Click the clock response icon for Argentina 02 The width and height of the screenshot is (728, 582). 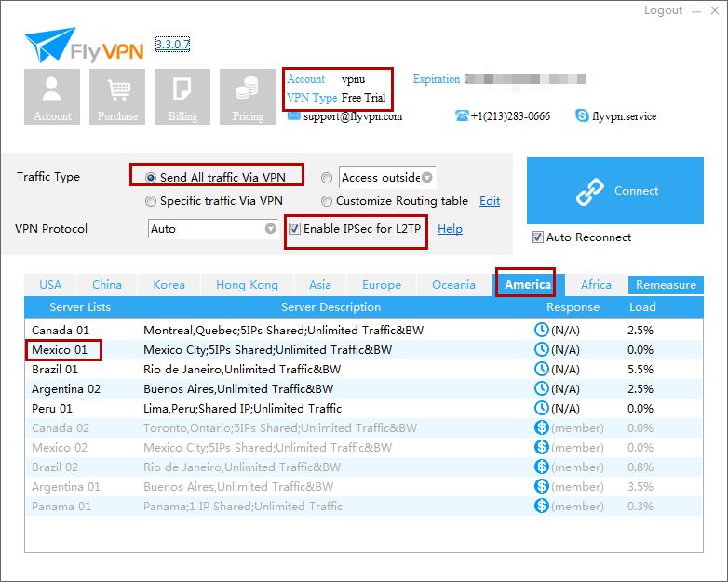[x=542, y=388]
